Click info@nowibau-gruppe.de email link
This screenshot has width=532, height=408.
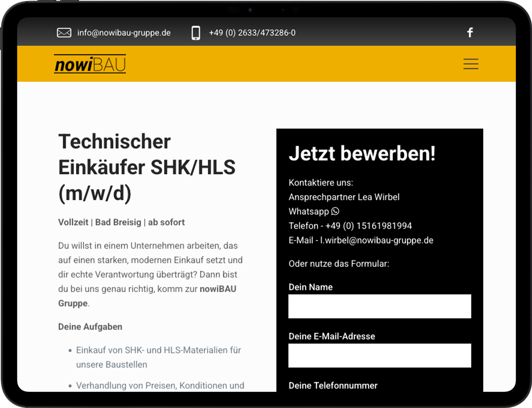coord(124,33)
